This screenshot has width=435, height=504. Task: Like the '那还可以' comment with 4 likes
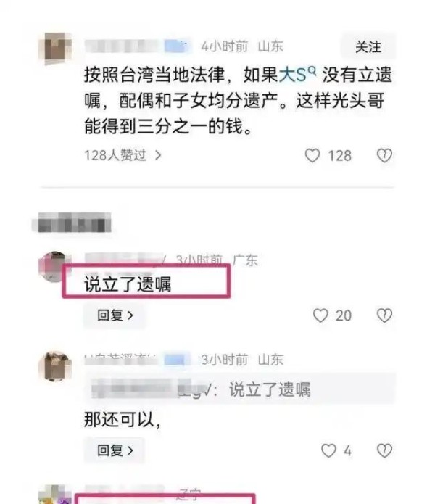328,450
